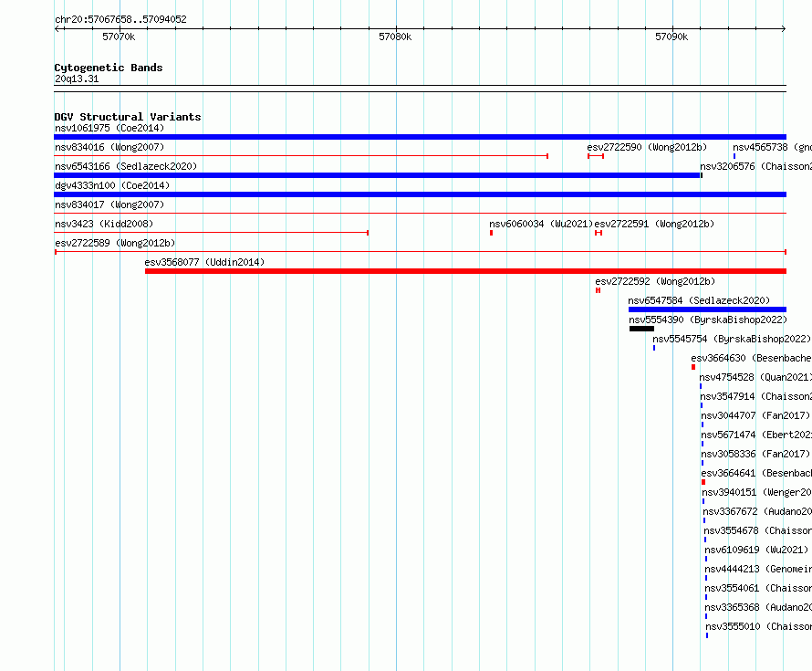Click dgv4333n100 (Coe2014) label

[x=112, y=185]
